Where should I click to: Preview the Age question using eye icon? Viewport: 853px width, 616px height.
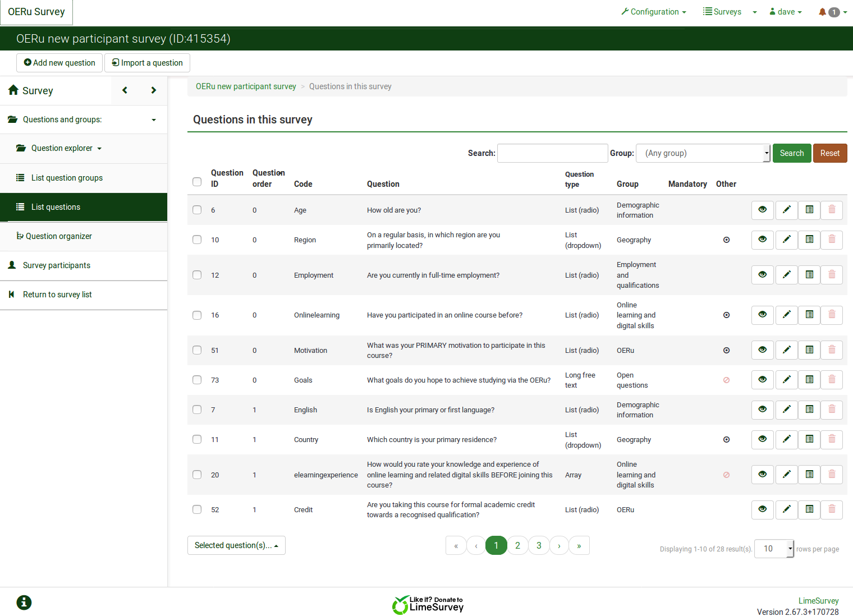tap(763, 210)
